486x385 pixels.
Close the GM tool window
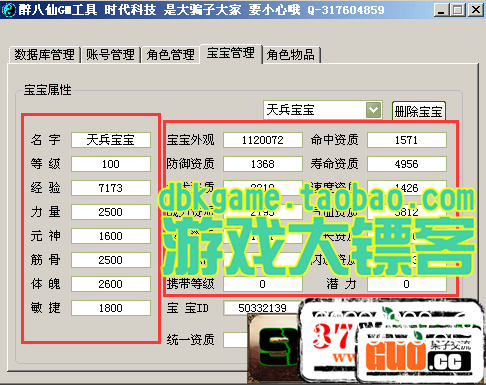click(476, 10)
